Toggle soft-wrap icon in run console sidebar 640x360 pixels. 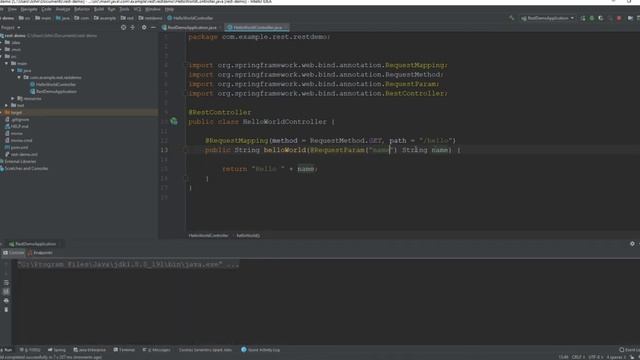(x=6, y=282)
